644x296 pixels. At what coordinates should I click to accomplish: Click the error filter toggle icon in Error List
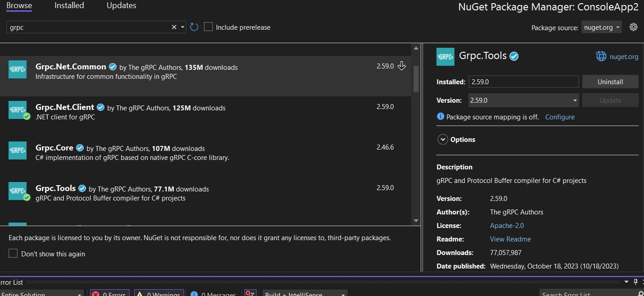click(250, 294)
